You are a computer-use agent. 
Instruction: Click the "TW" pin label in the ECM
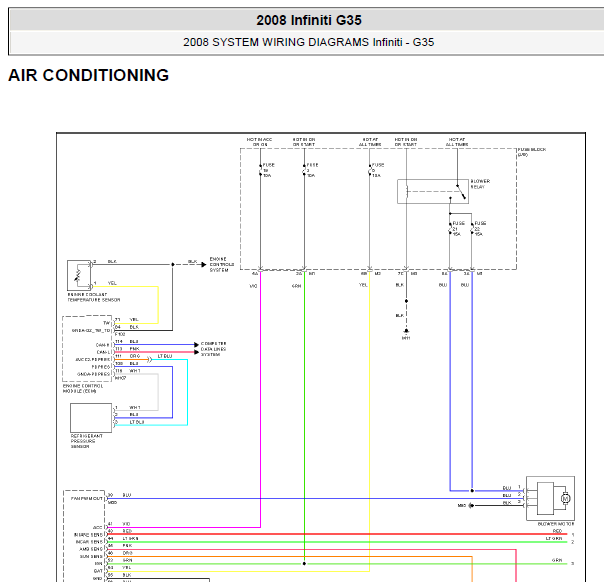click(x=107, y=323)
